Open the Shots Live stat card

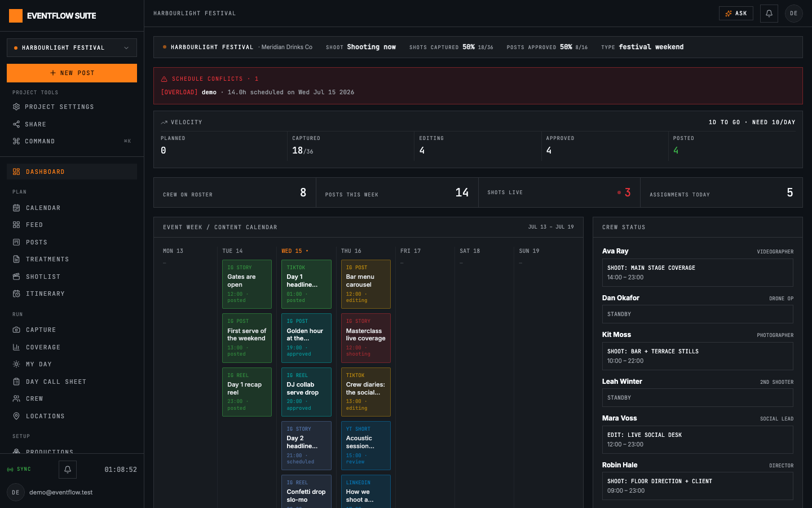pos(559,192)
